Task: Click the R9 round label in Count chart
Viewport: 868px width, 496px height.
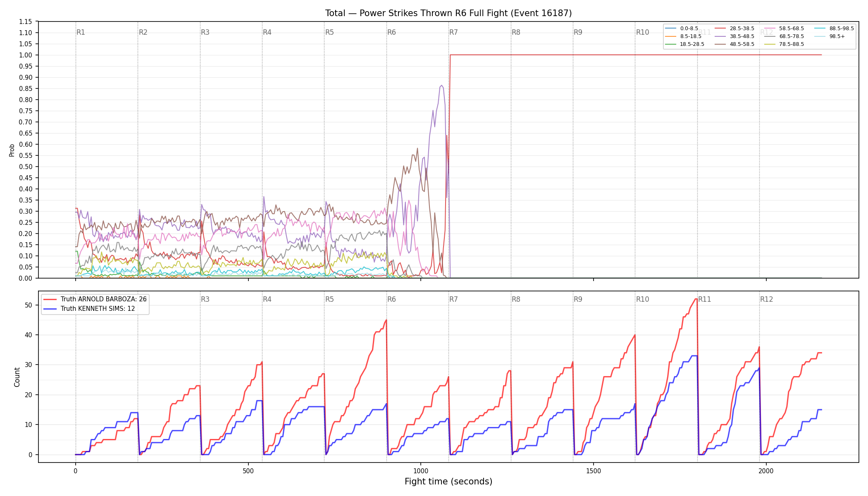Action: pos(578,299)
